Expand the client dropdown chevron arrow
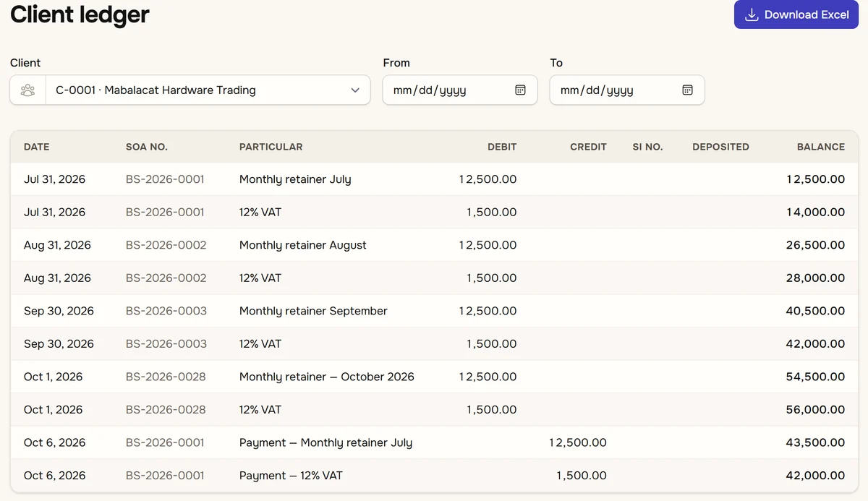The height and width of the screenshot is (501, 868). 355,90
